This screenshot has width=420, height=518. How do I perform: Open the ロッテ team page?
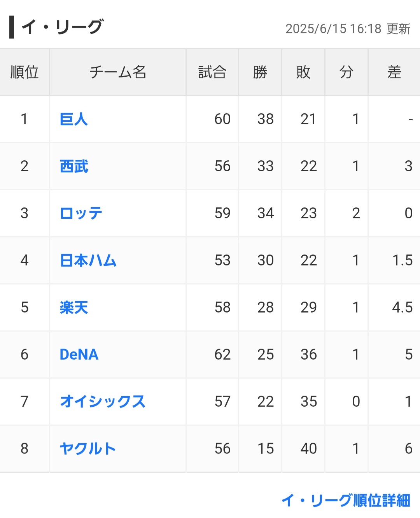[81, 213]
